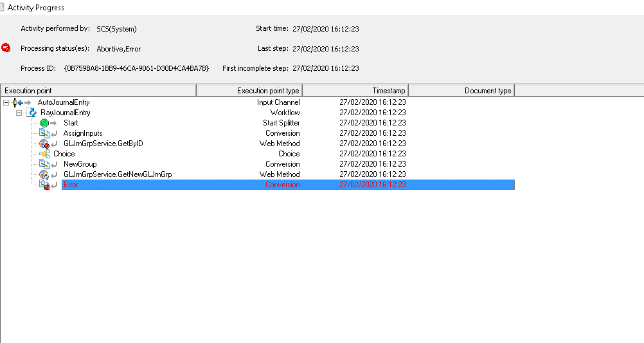Select the Choice execution point
Image resolution: width=644 pixels, height=343 pixels.
(64, 154)
